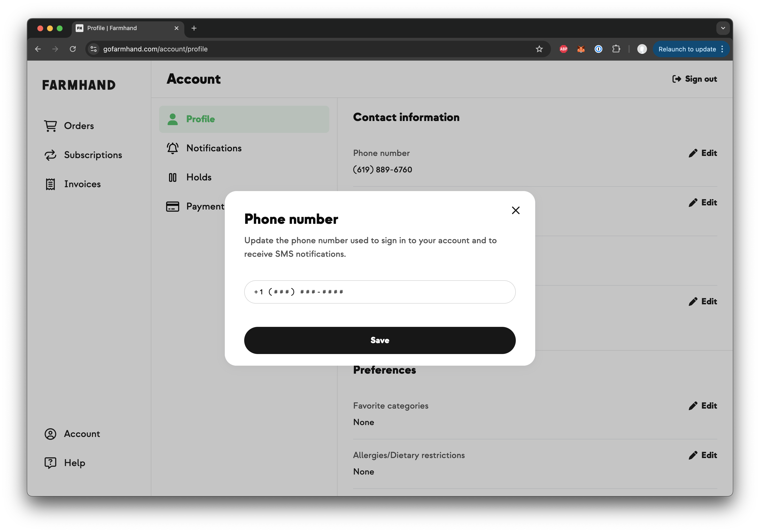Open Orders from the sidebar
Image resolution: width=760 pixels, height=532 pixels.
(x=69, y=126)
